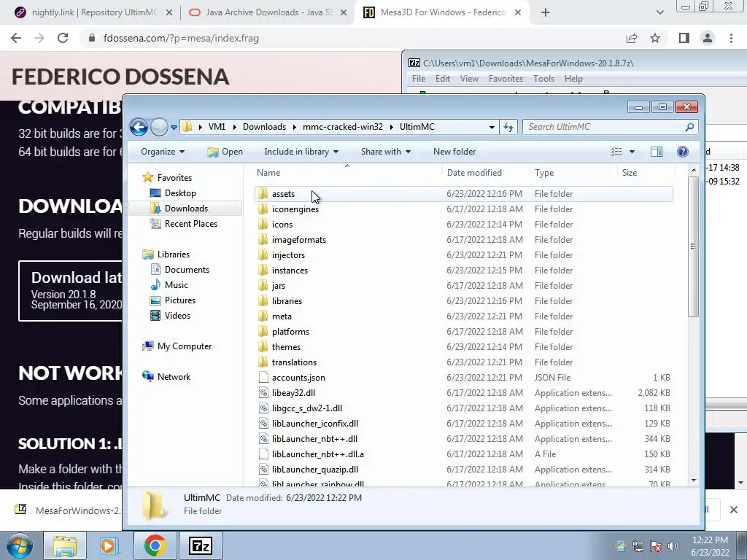
Task: Select the instances folder
Action: click(x=290, y=270)
